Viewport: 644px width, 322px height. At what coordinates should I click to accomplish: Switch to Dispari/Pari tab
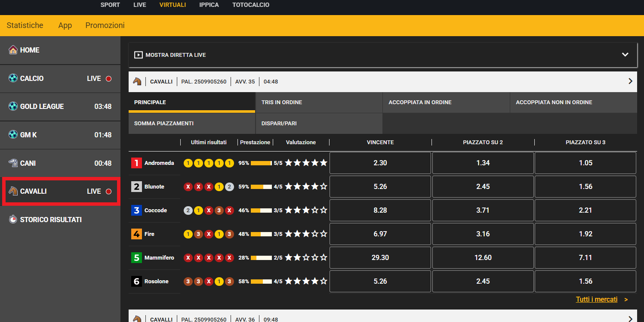(x=319, y=124)
